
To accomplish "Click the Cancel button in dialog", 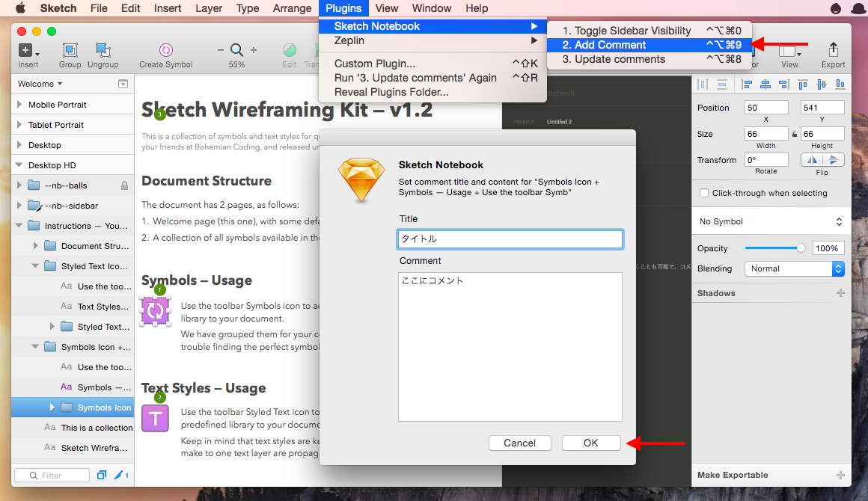I will 520,443.
